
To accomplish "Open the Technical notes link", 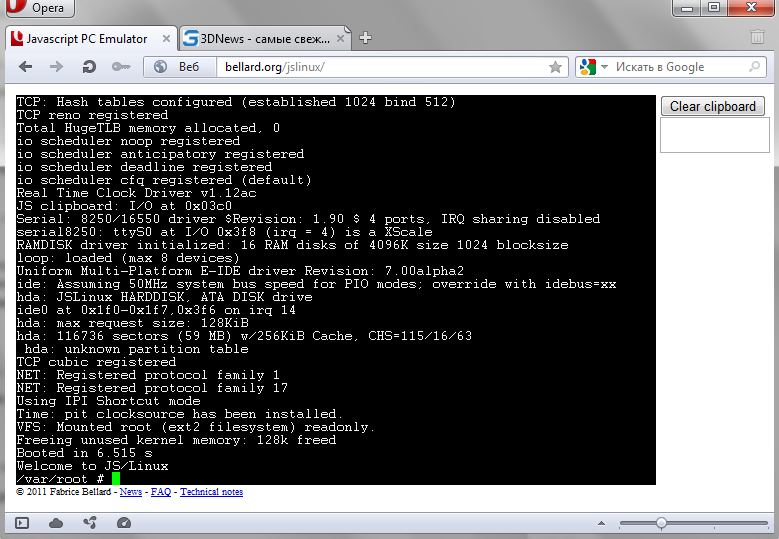I will 211,492.
